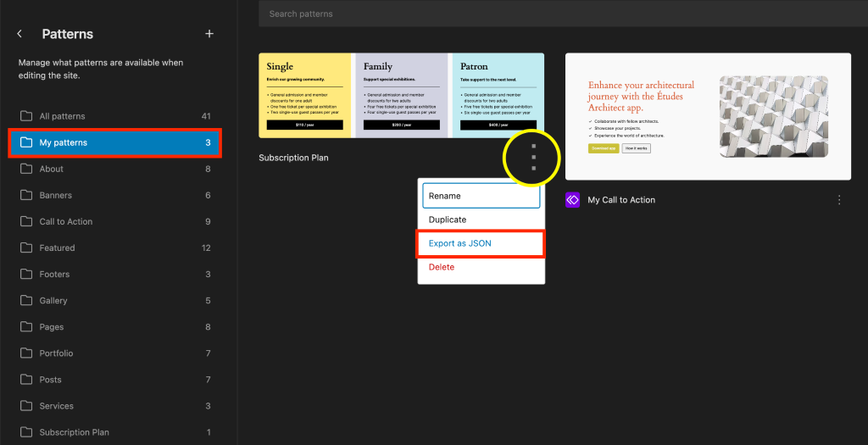Choose Rename from the actions menu
The height and width of the screenshot is (445, 868).
click(x=481, y=196)
